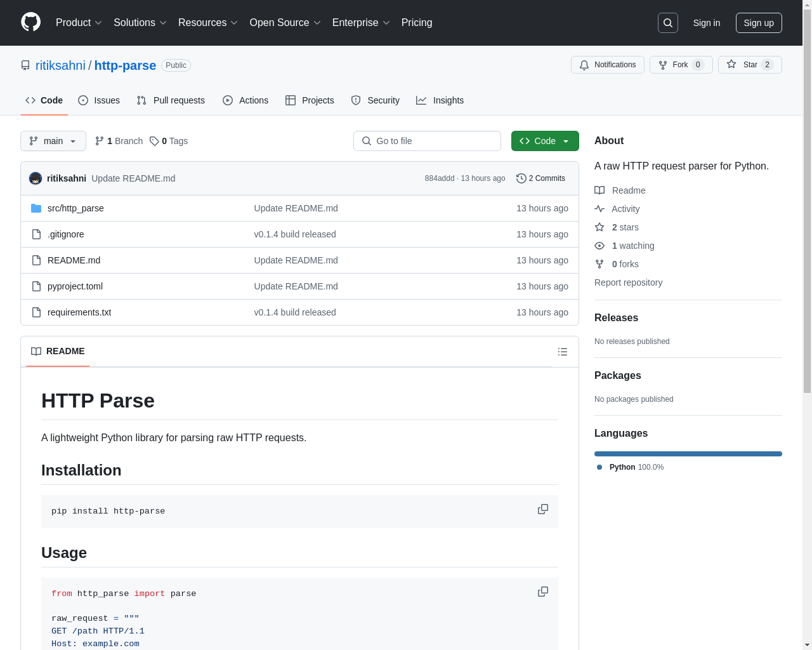Click the Python language color dot
The height and width of the screenshot is (650, 812).
tap(599, 467)
